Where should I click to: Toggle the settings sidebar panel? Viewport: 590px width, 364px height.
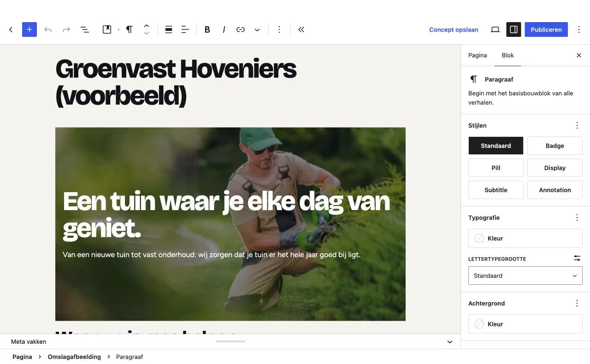513,29
